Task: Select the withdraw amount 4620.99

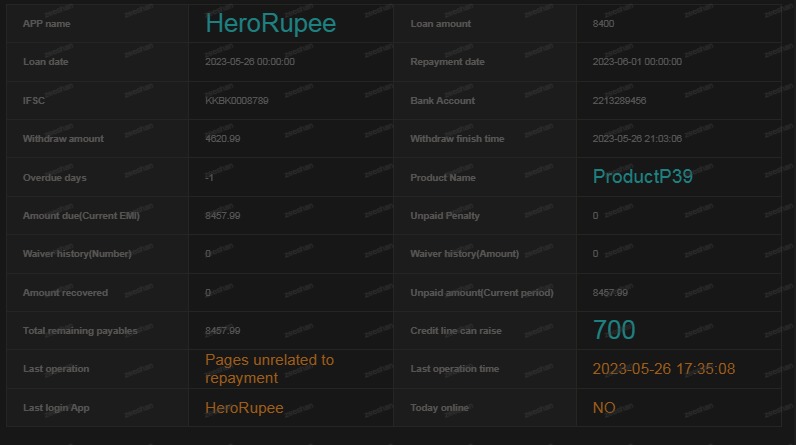Action: pyautogui.click(x=222, y=139)
